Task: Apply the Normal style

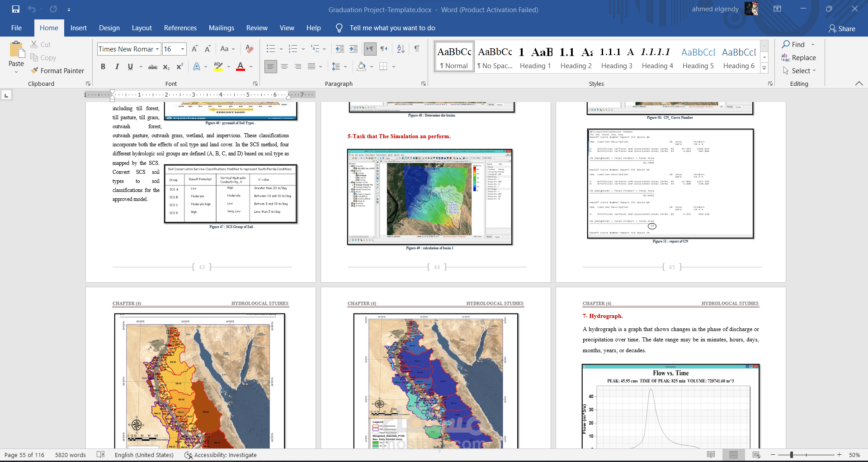Action: tap(454, 57)
